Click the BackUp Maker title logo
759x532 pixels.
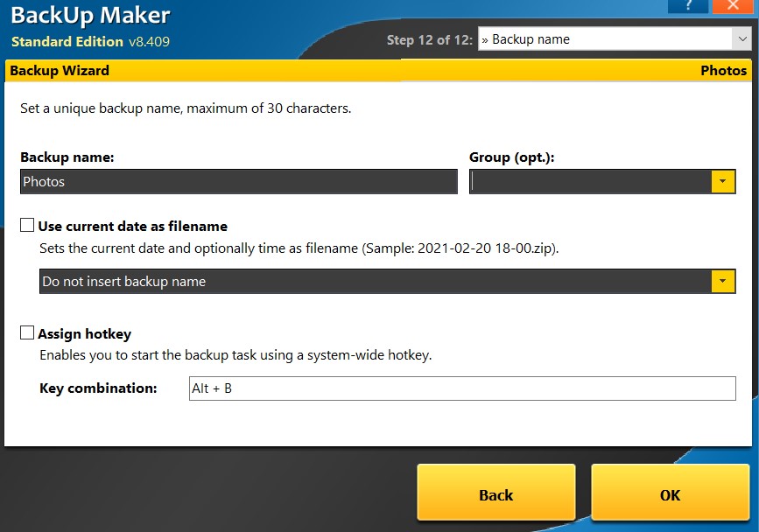90,16
